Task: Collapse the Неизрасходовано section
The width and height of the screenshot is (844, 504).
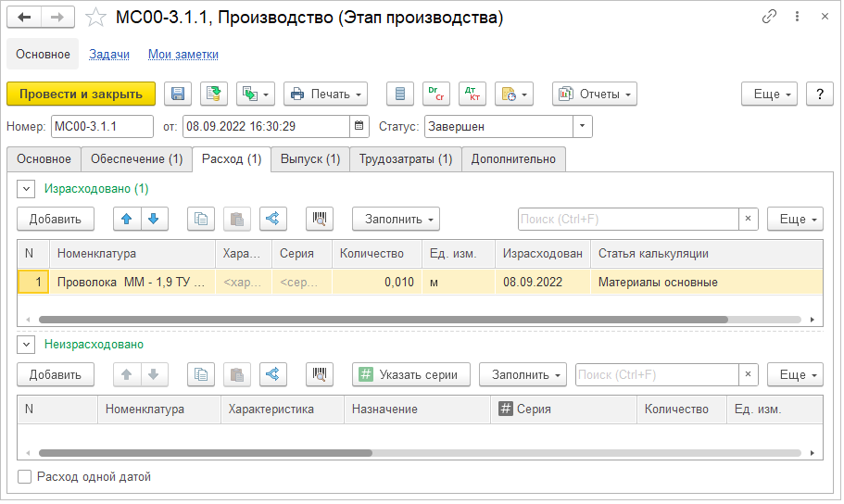Action: pos(25,345)
